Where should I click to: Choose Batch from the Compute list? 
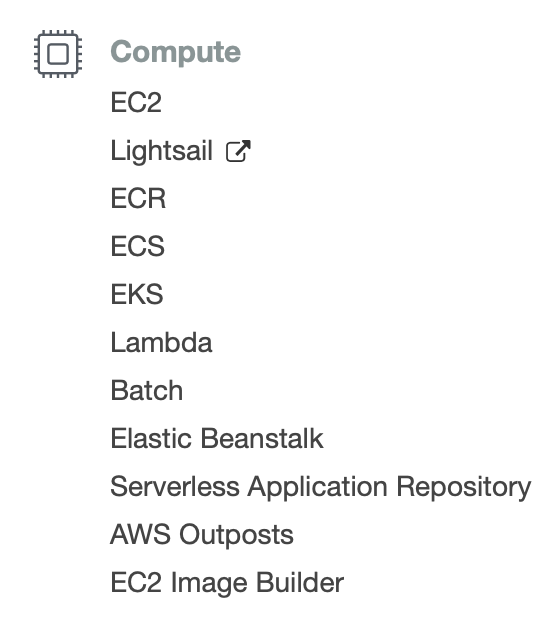tap(147, 390)
